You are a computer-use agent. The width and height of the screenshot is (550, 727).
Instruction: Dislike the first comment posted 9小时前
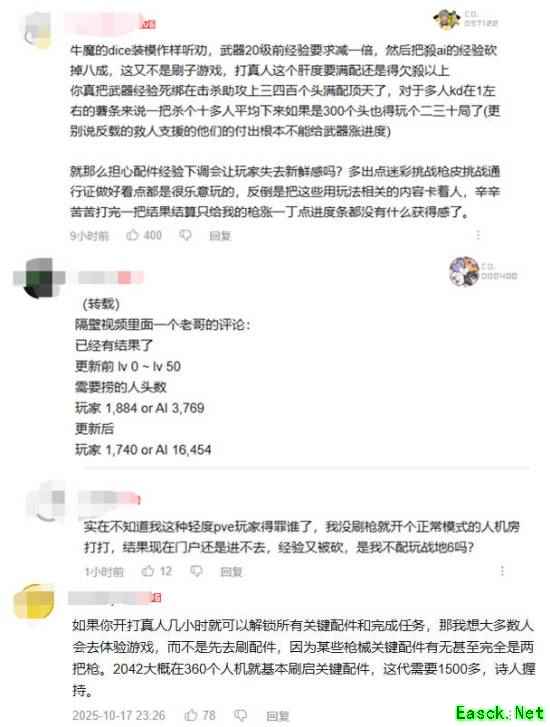pyautogui.click(x=185, y=236)
